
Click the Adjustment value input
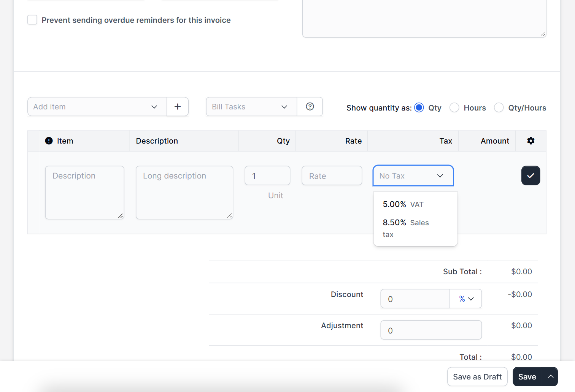point(431,330)
